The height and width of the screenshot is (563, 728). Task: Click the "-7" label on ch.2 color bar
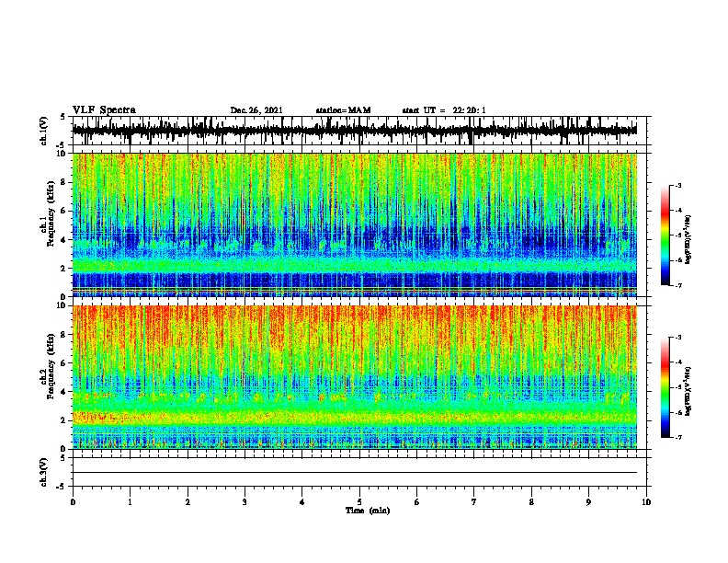tap(678, 437)
